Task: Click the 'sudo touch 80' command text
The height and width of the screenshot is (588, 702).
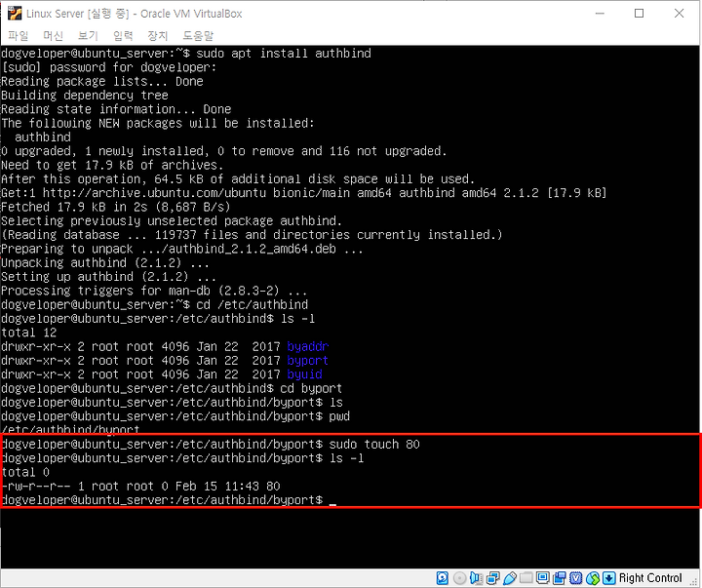Action: click(x=374, y=445)
